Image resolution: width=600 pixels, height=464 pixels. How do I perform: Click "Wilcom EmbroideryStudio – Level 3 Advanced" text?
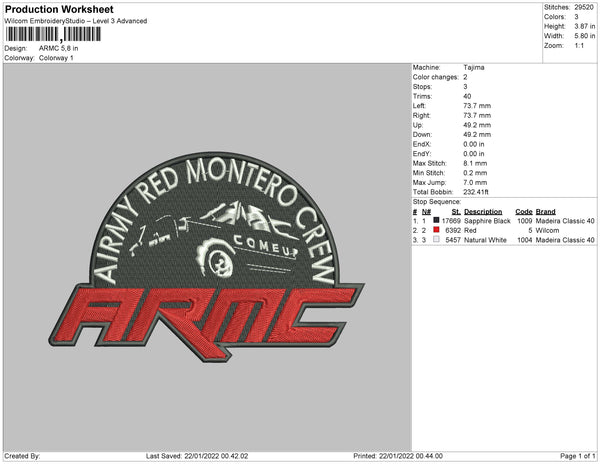[76, 21]
